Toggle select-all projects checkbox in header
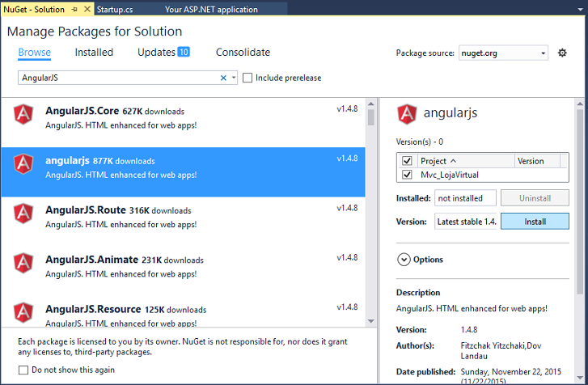 407,161
